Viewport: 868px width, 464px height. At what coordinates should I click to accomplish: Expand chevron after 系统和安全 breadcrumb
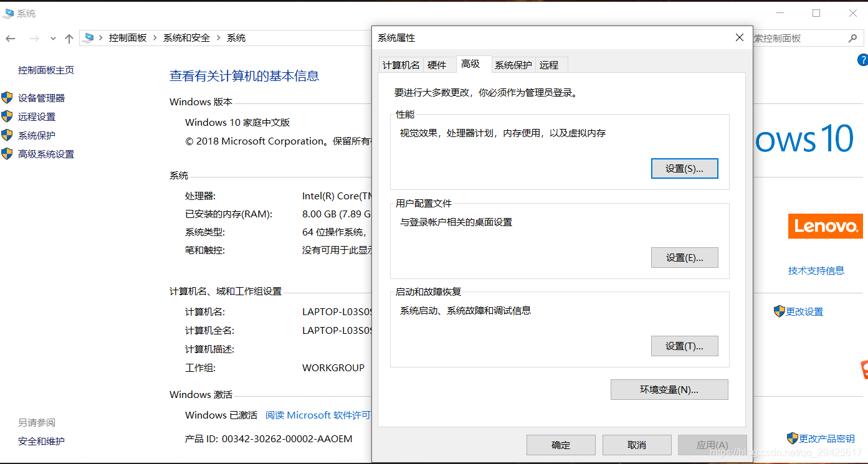pos(219,38)
